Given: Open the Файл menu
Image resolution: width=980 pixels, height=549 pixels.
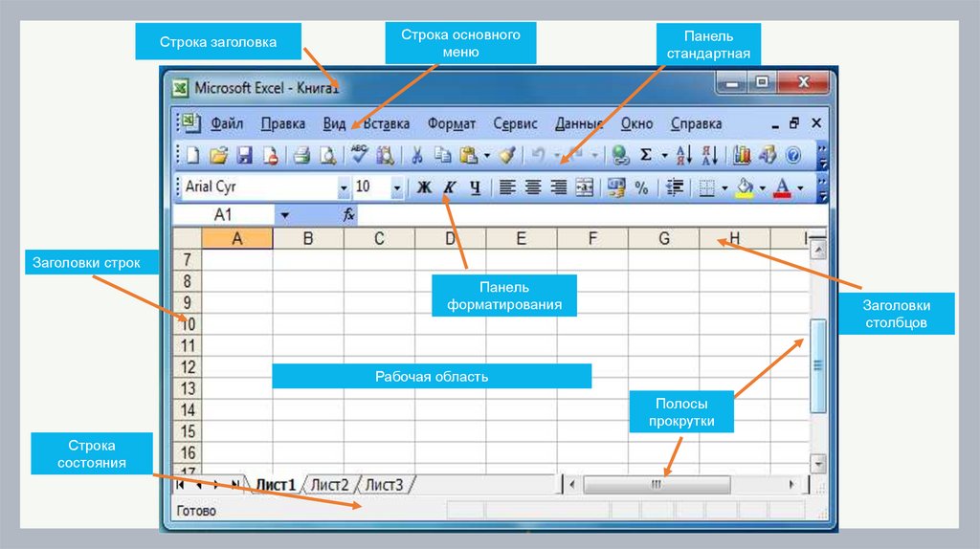Looking at the screenshot, I should pos(226,123).
